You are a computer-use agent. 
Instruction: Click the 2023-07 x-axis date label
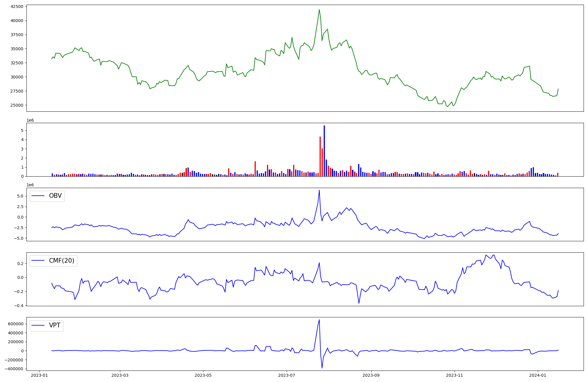tap(287, 375)
